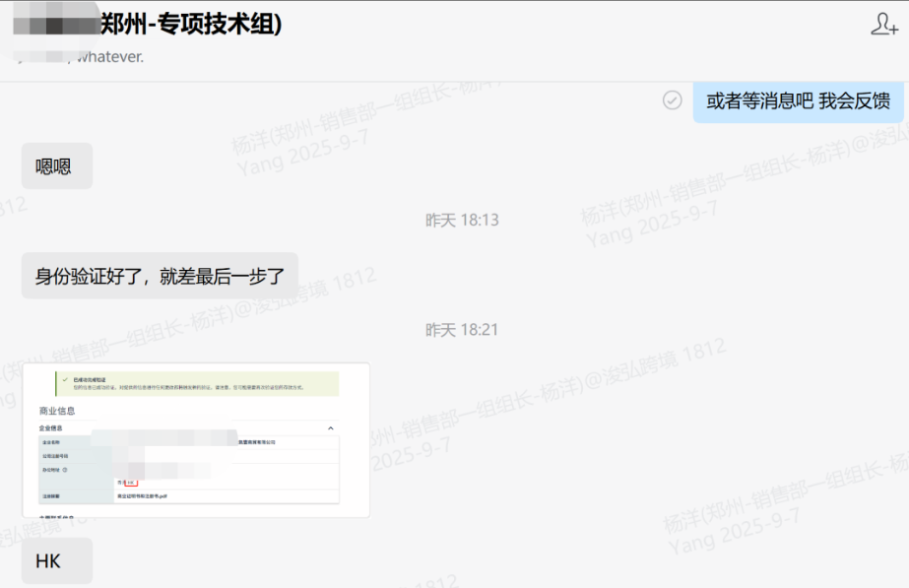
Task: Click the add member icon
Action: pyautogui.click(x=883, y=25)
